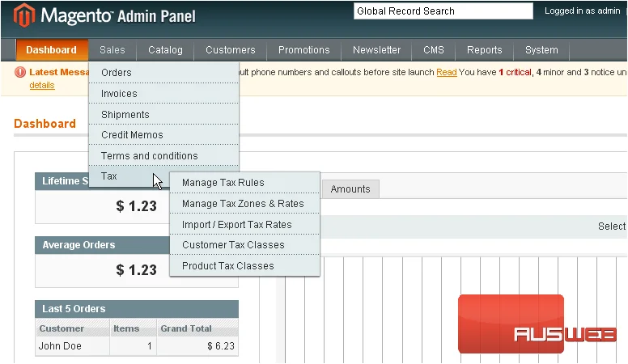This screenshot has width=628, height=364.
Task: Click the Items column header
Action: tap(133, 328)
